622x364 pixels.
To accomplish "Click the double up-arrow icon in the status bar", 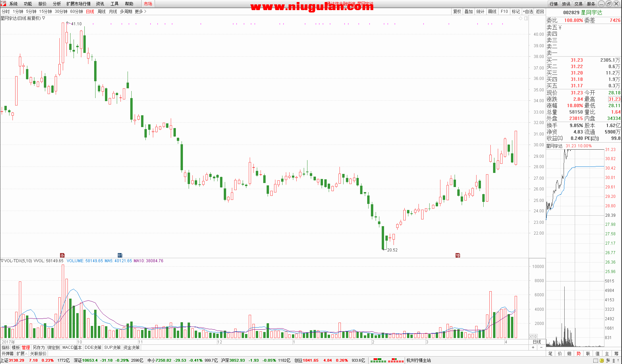I will tap(614, 360).
